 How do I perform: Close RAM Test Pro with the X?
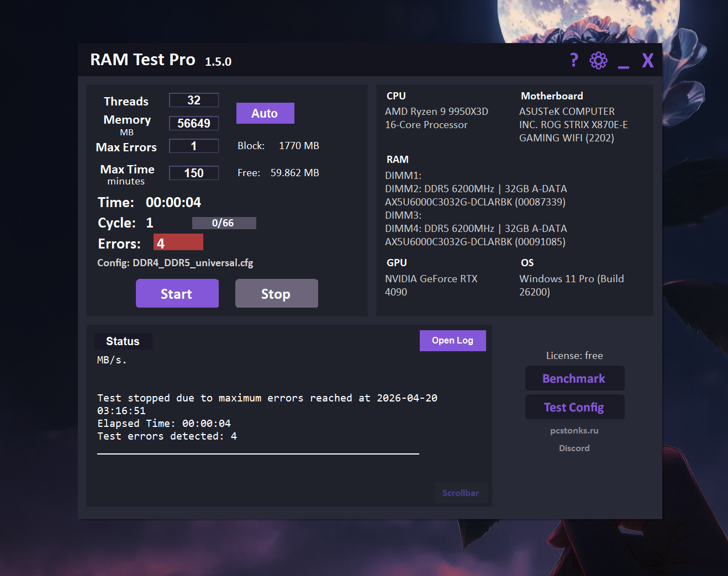tap(648, 60)
